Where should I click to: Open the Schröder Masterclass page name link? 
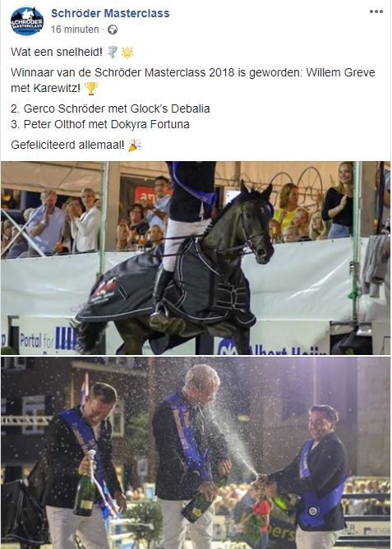[110, 13]
